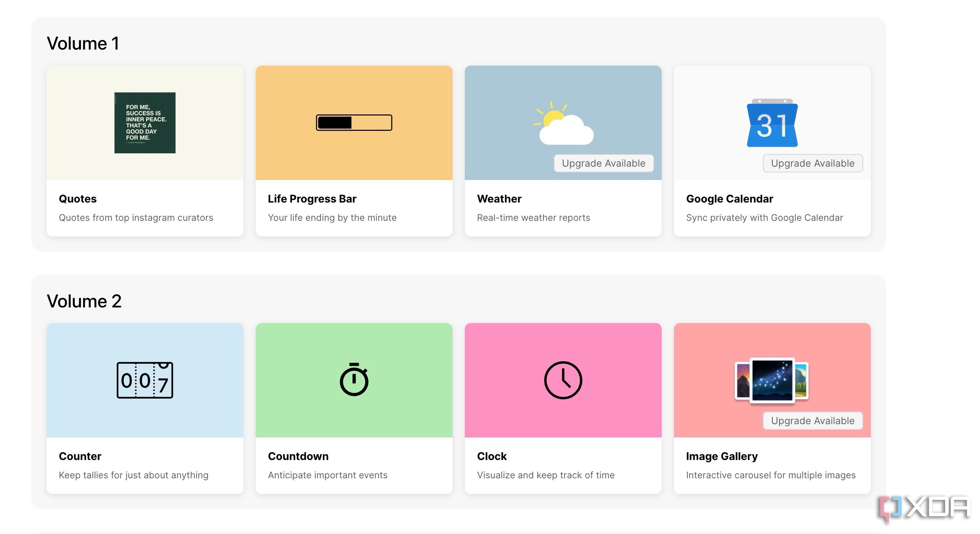Click the sun and cloud weather icon
Viewport: 980px width, 534px height.
point(564,123)
